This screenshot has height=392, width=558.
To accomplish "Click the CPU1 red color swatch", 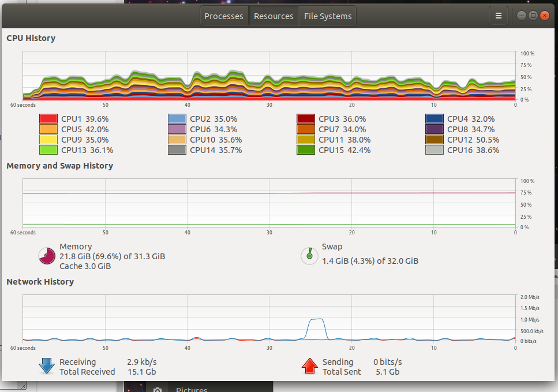I will [x=48, y=119].
